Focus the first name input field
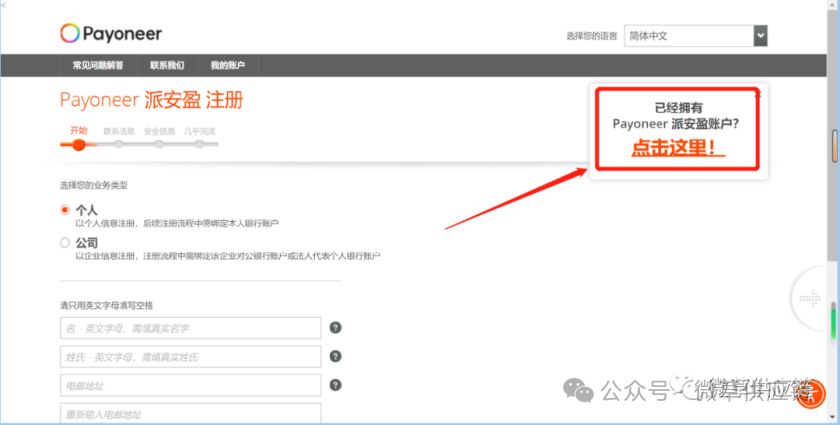The width and height of the screenshot is (840, 425). 191,328
